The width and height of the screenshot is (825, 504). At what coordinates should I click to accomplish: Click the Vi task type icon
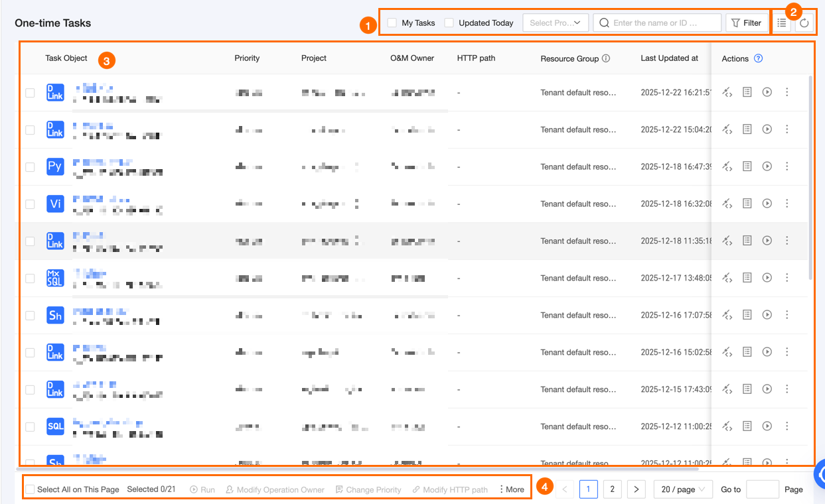tap(55, 204)
